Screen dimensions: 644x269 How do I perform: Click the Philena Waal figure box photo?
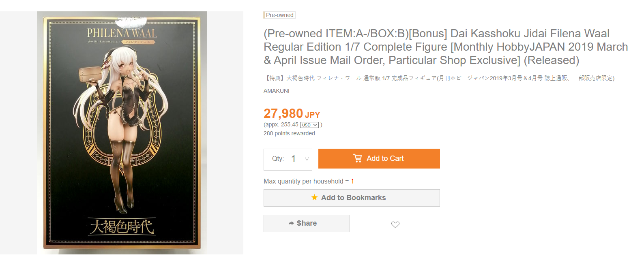(122, 132)
